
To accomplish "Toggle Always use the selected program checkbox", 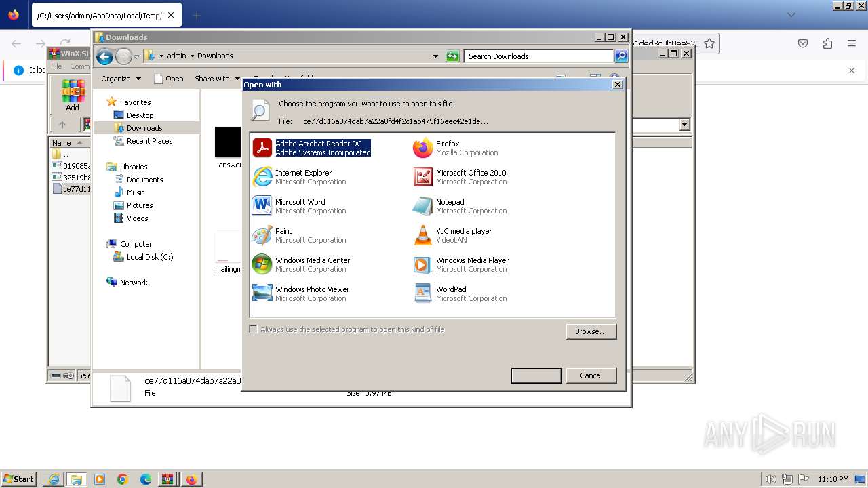I will pos(254,329).
